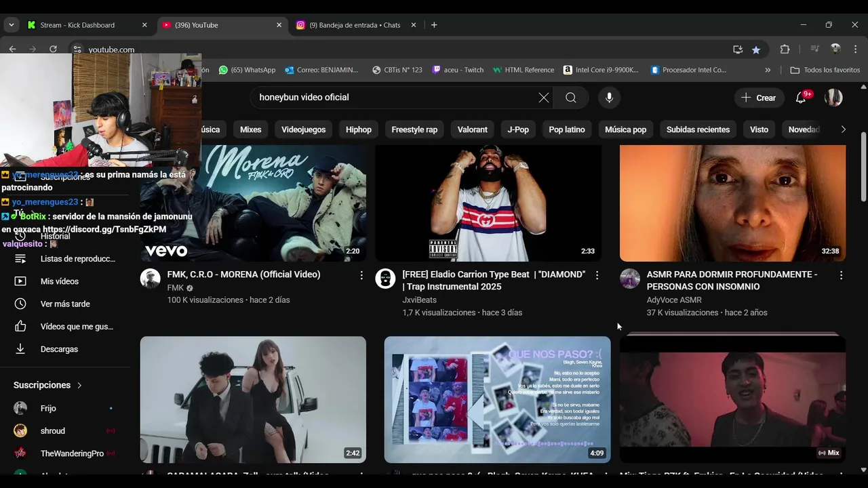Image resolution: width=868 pixels, height=488 pixels.
Task: Open Vídeos que me gustan in sidebar
Action: [65, 327]
